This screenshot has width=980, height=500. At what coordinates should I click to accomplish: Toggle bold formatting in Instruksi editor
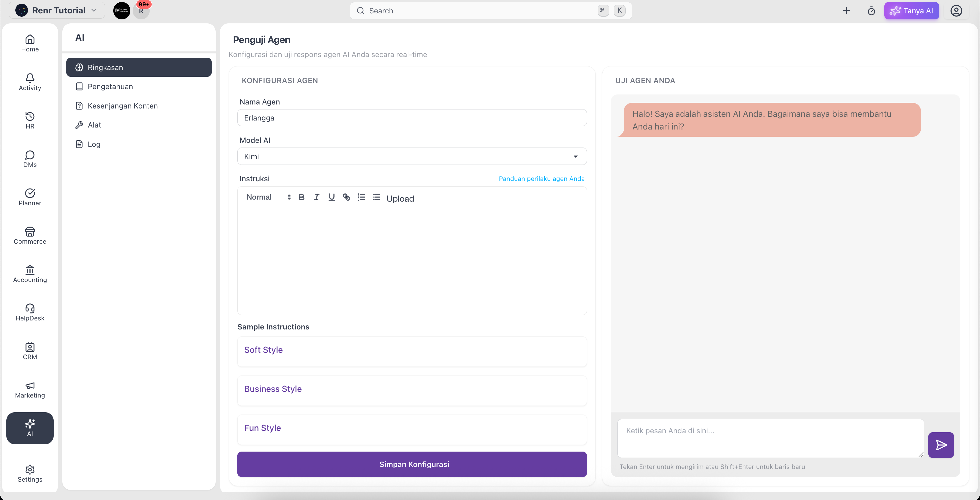[302, 197]
